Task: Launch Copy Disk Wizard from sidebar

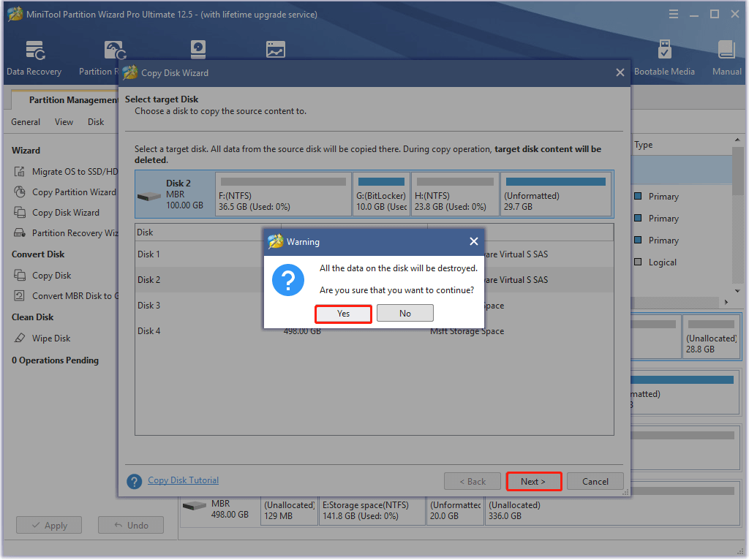Action: 65,213
